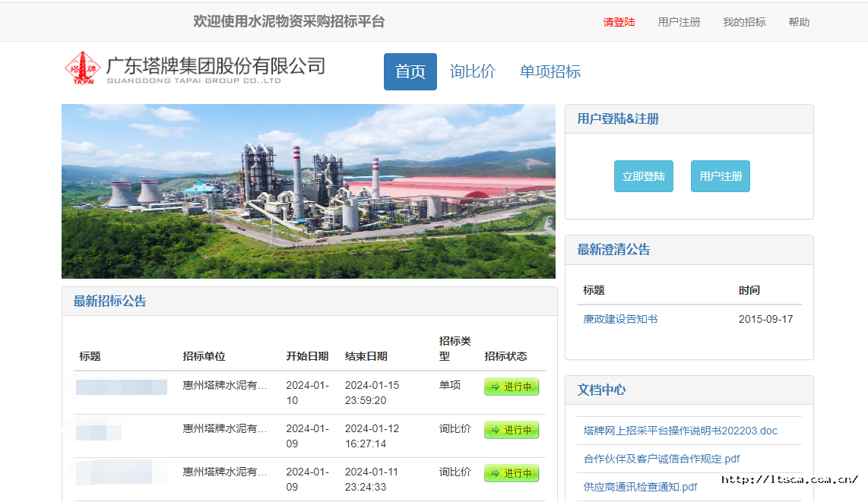Click the 招标状态 column header
Viewport: 868px width, 502px height.
point(505,357)
